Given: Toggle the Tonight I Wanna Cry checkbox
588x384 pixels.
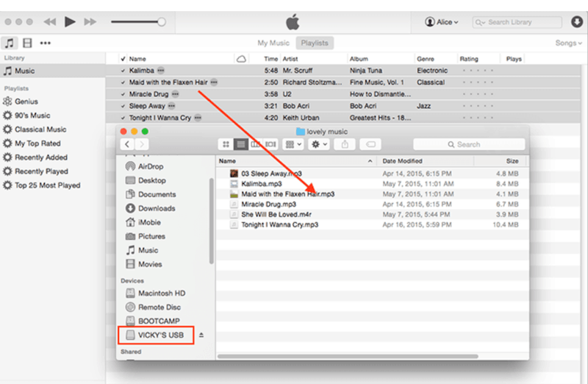Looking at the screenshot, I should click(123, 118).
